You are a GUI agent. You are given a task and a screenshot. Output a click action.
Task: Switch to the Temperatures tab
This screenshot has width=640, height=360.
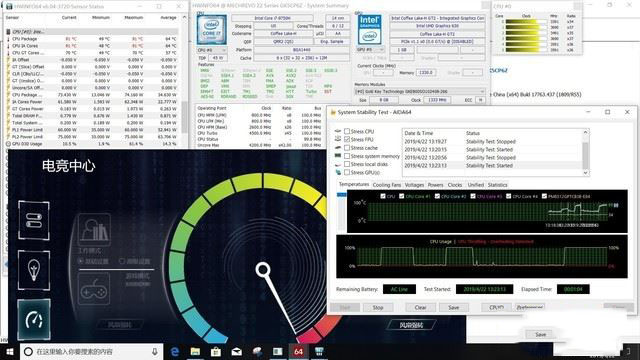coord(353,184)
